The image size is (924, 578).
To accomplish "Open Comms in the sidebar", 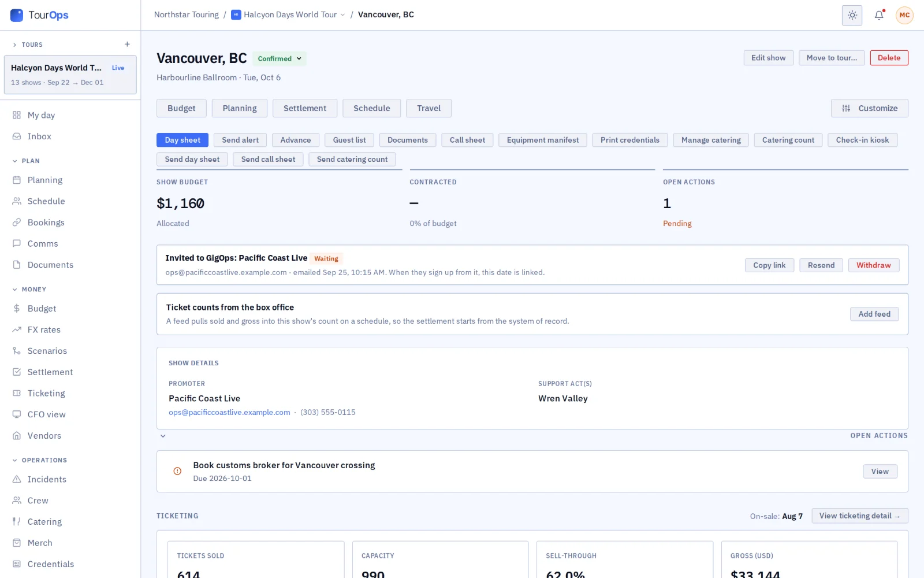I will pos(70,244).
